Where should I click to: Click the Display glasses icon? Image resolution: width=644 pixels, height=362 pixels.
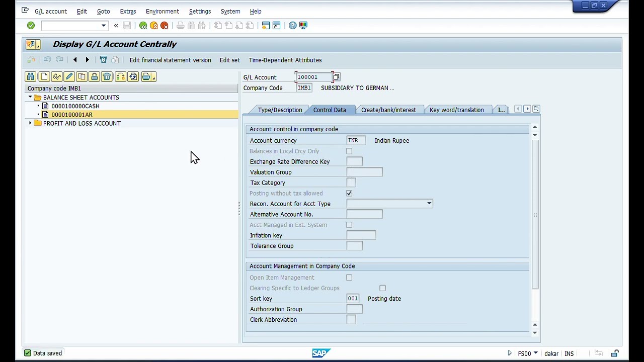click(x=56, y=77)
